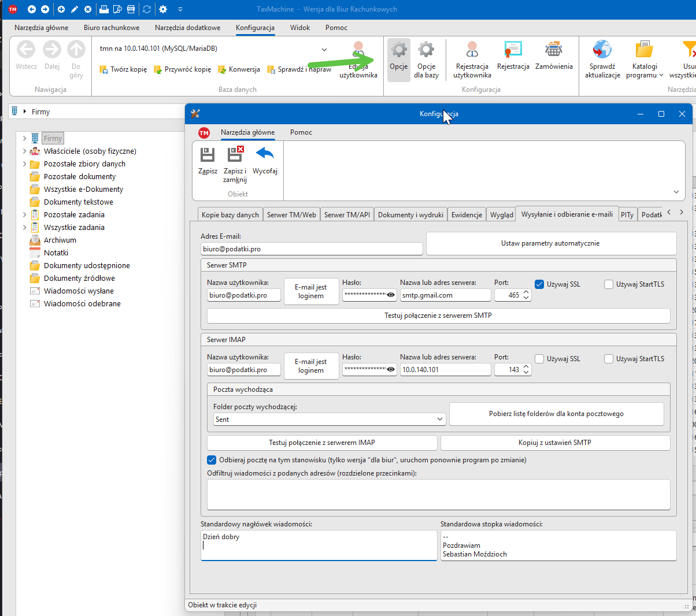Click Zapisz i zamknij icon

tap(235, 155)
